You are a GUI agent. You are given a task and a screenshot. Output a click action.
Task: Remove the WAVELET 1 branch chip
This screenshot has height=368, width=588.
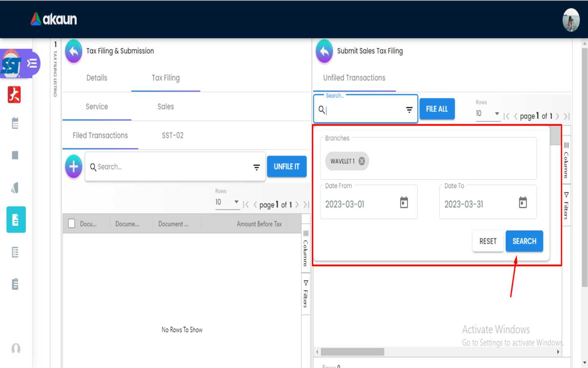tap(362, 161)
